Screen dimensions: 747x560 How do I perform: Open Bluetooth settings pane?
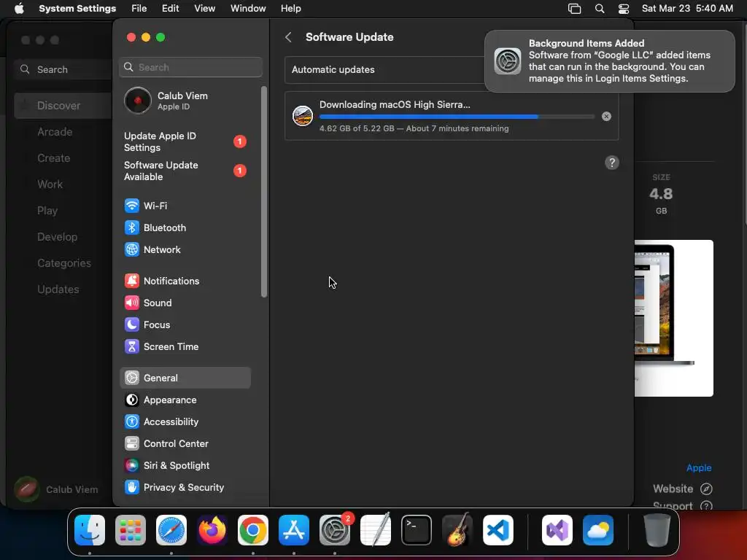(x=185, y=227)
